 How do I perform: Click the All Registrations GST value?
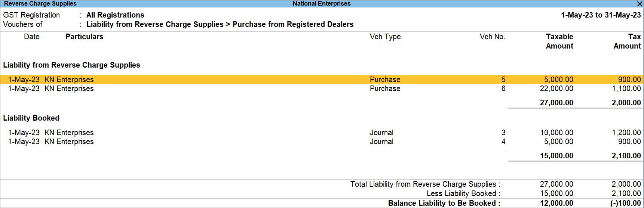coord(115,15)
